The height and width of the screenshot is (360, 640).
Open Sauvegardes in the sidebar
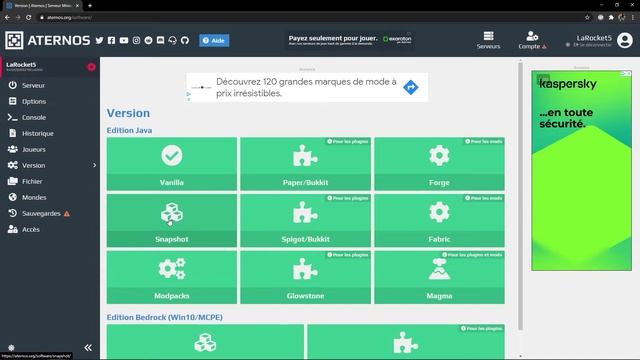pyautogui.click(x=50, y=213)
